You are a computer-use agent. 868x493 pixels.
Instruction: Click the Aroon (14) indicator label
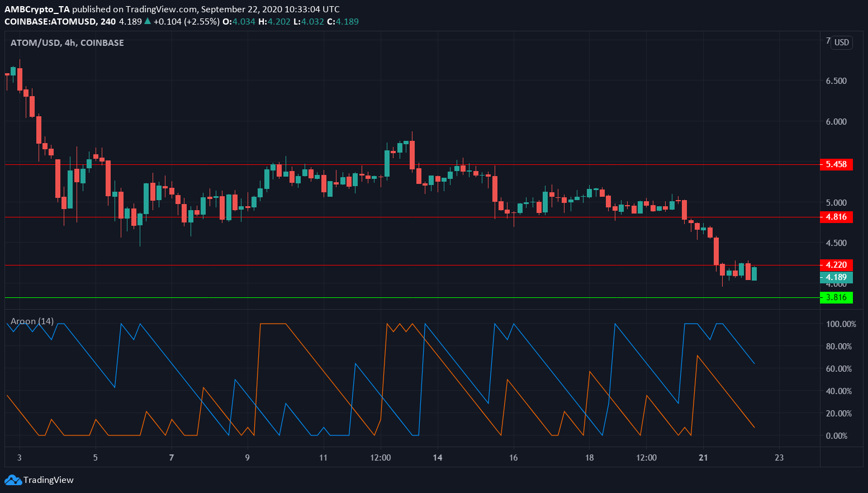(32, 321)
